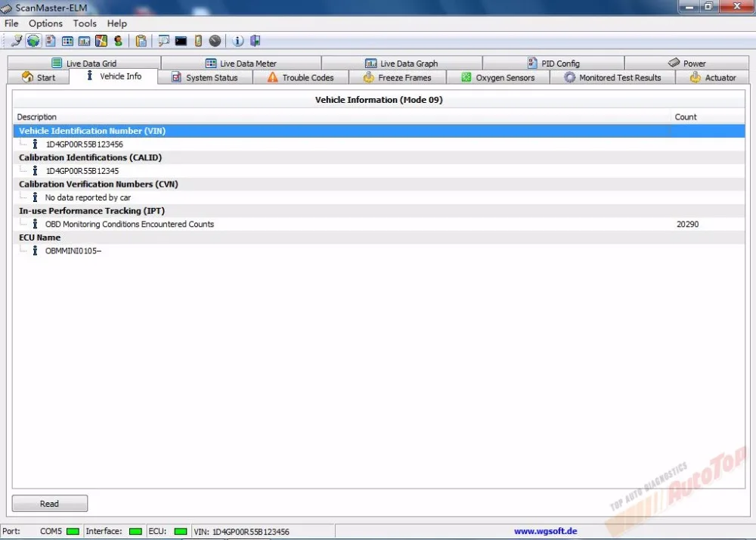Open the www.wgsoft.de link
Screen dimensions: 756x540
[x=545, y=531]
